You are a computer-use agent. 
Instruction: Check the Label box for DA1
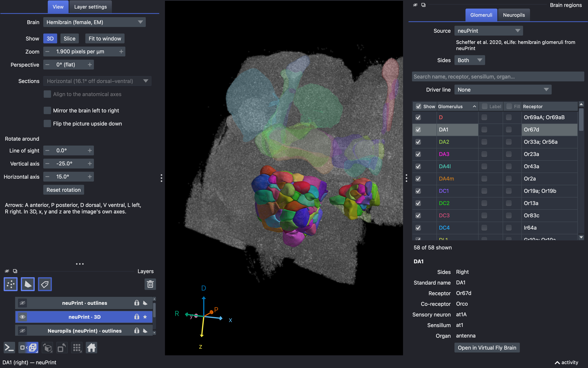tap(484, 129)
